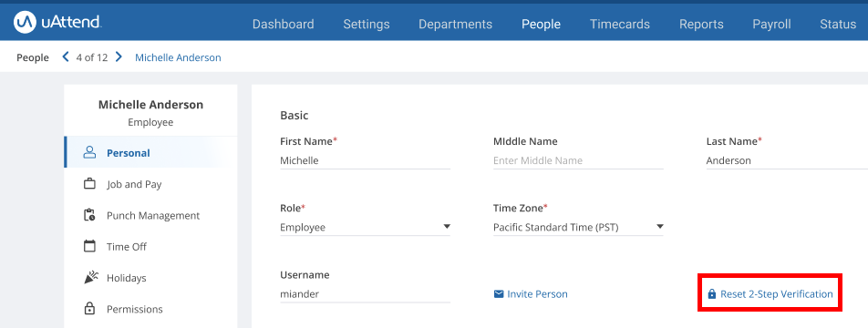
Task: Go to next person with right chevron
Action: pos(119,57)
